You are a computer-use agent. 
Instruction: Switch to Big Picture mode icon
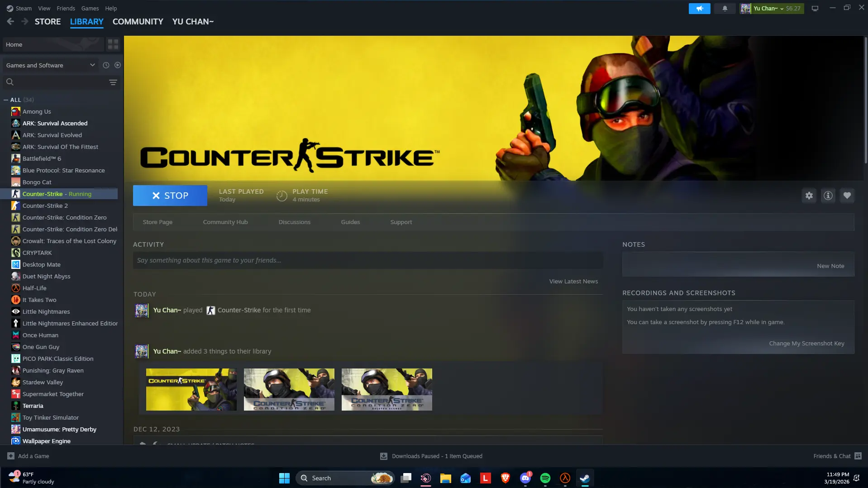(x=815, y=8)
